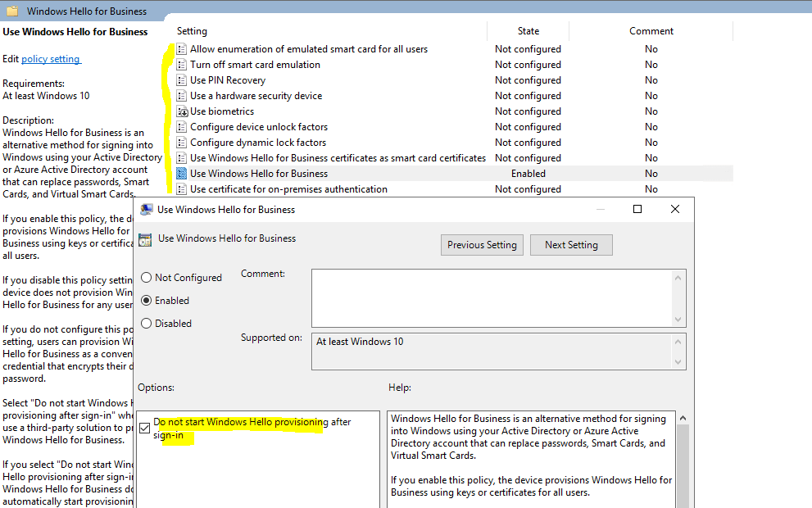Select Turn off smart card emulation setting
Image resolution: width=812 pixels, height=508 pixels.
pos(255,65)
